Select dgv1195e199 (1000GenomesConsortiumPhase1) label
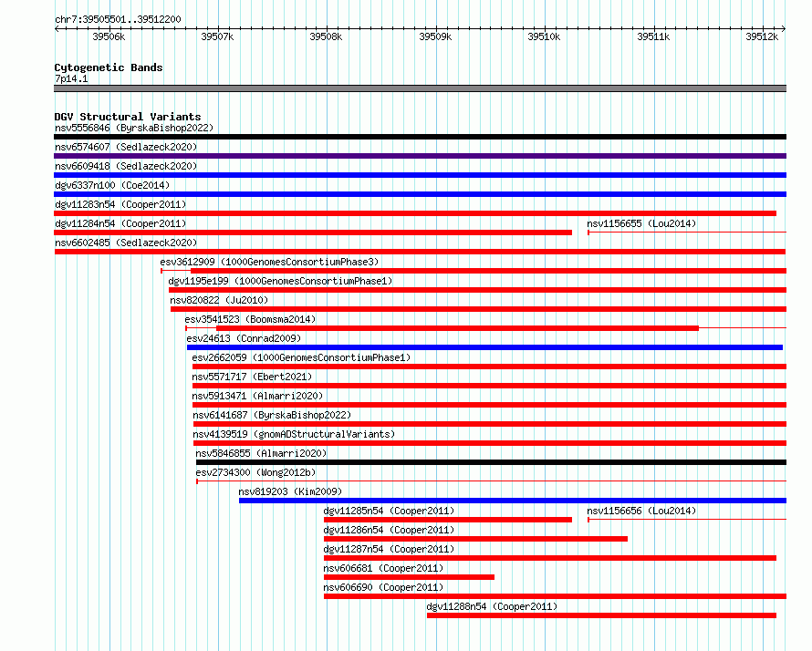This screenshot has width=812, height=651. (280, 281)
